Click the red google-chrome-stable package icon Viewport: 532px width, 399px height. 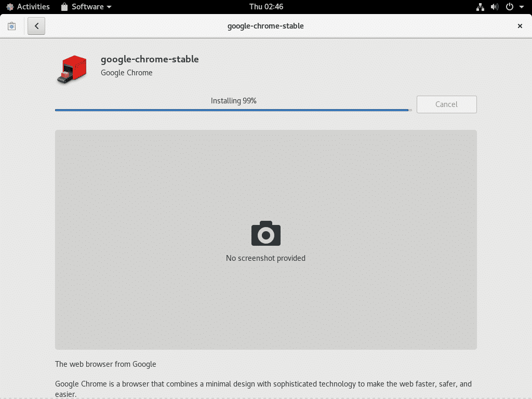coord(71,70)
